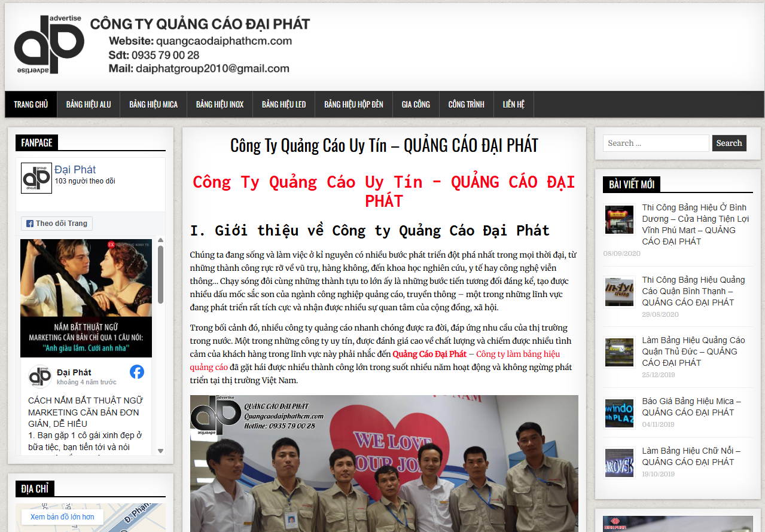Open the Titanic marketing post image
Image resolution: width=765 pixels, height=532 pixels.
[x=86, y=298]
